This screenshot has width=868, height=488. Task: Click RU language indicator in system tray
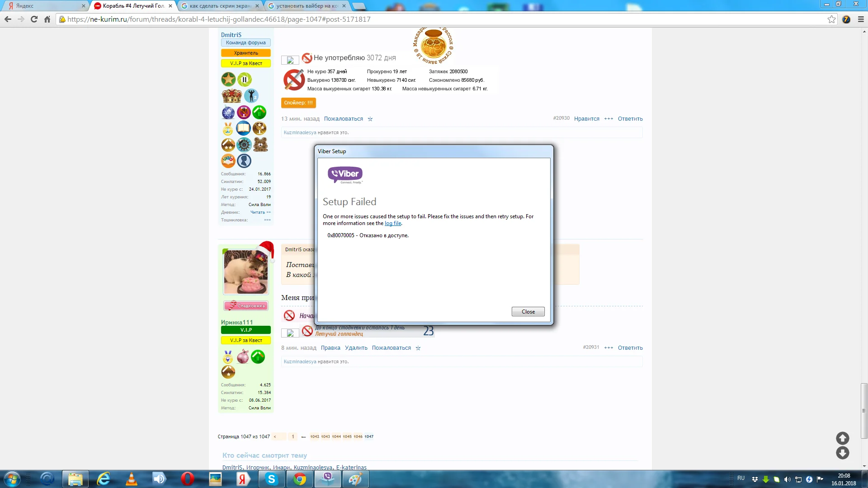[x=741, y=479]
